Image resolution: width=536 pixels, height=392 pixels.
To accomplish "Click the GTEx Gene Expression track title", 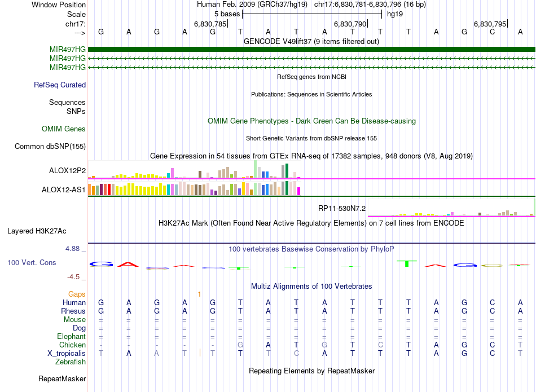I will [x=311, y=156].
